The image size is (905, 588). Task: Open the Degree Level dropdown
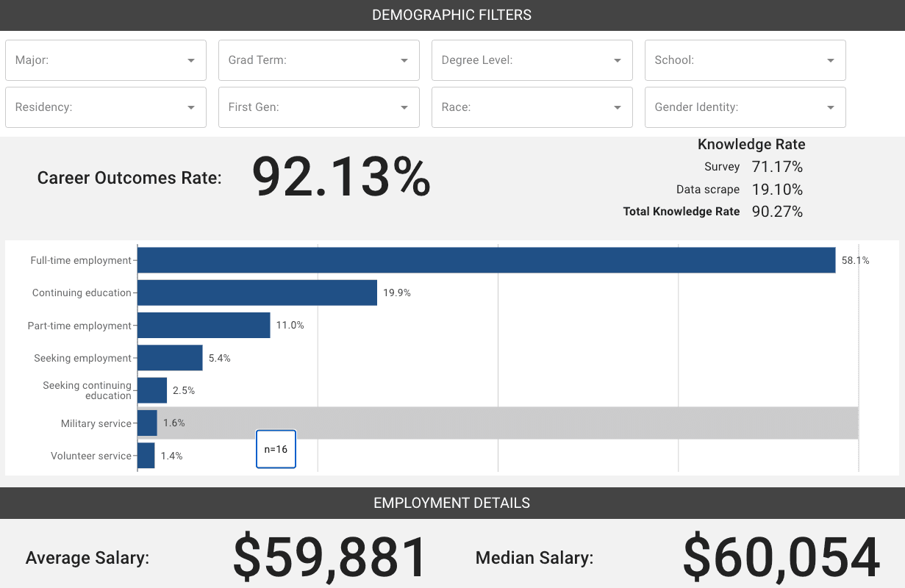(532, 60)
